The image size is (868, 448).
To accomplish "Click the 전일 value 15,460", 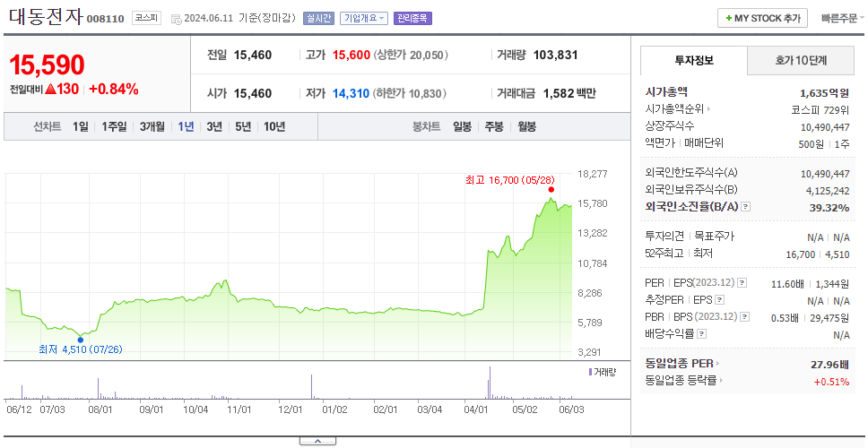I will click(253, 56).
